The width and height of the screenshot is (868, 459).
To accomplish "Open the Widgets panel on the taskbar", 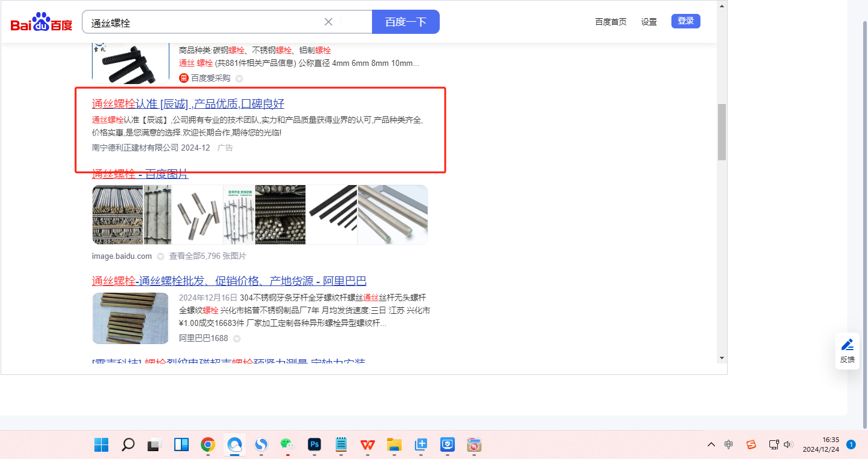I will point(181,445).
